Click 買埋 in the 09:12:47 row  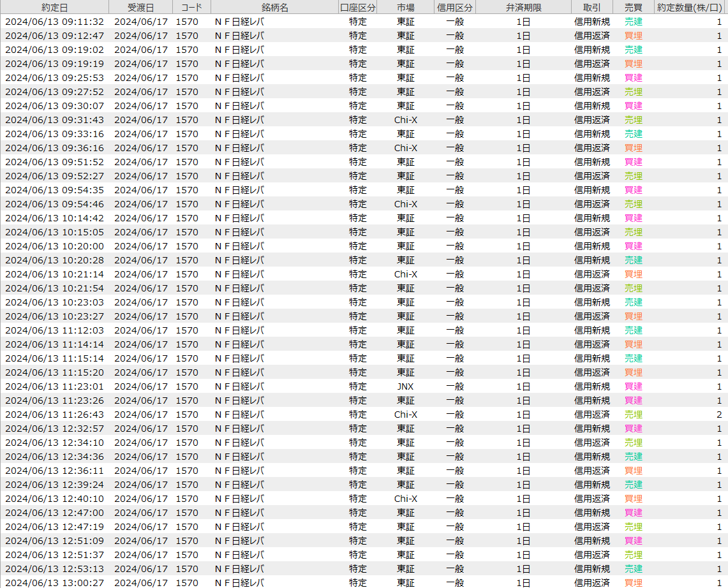point(633,36)
